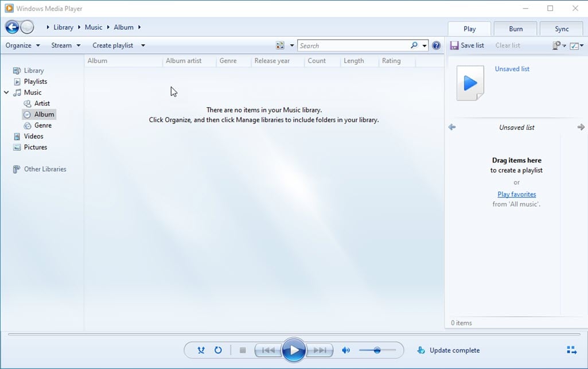Viewport: 588px width, 369px height.
Task: Click the Save list floppy icon
Action: click(454, 45)
